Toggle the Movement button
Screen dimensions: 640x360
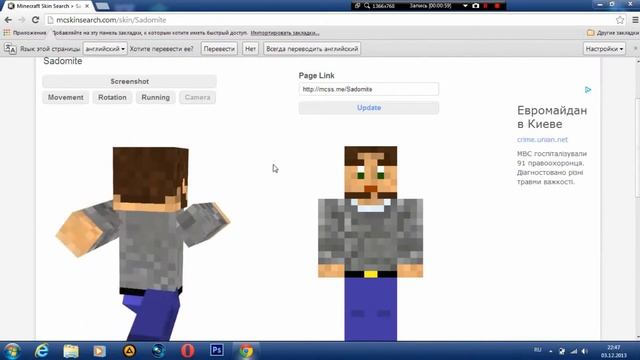[x=65, y=97]
